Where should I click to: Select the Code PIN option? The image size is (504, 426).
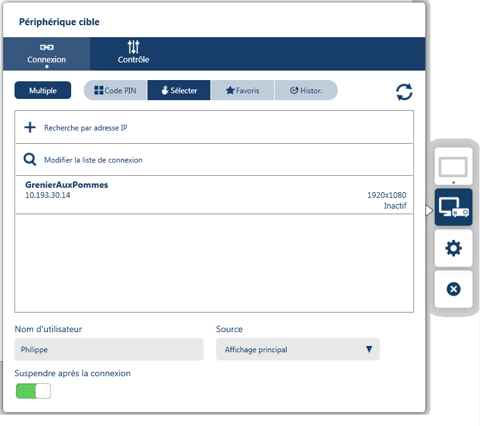pos(115,90)
